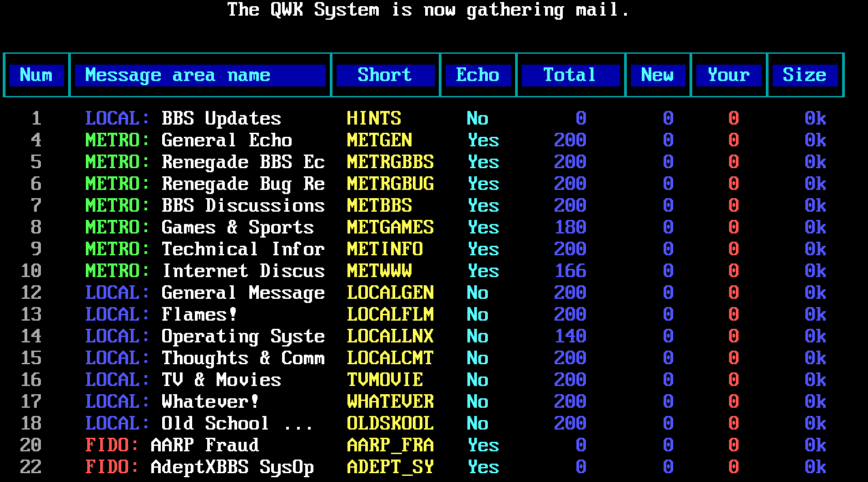The image size is (868, 482).
Task: Click the 166 total for METWWW
Action: [x=570, y=271]
